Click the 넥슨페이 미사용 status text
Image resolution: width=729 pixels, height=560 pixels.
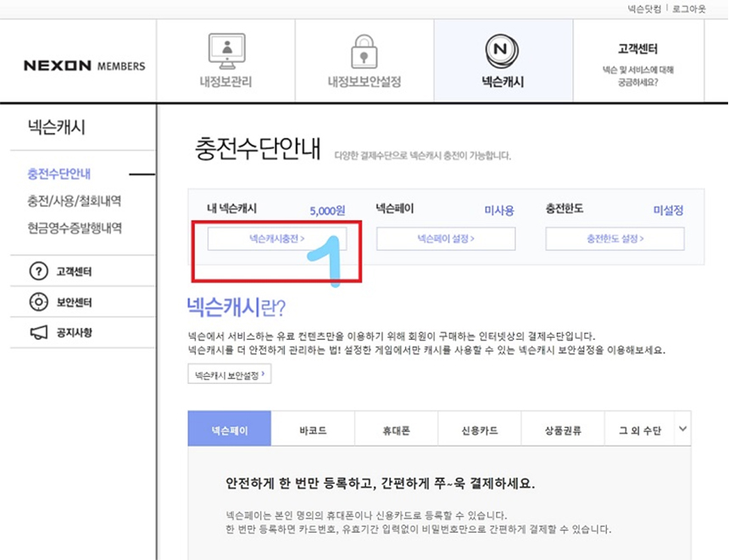point(499,210)
